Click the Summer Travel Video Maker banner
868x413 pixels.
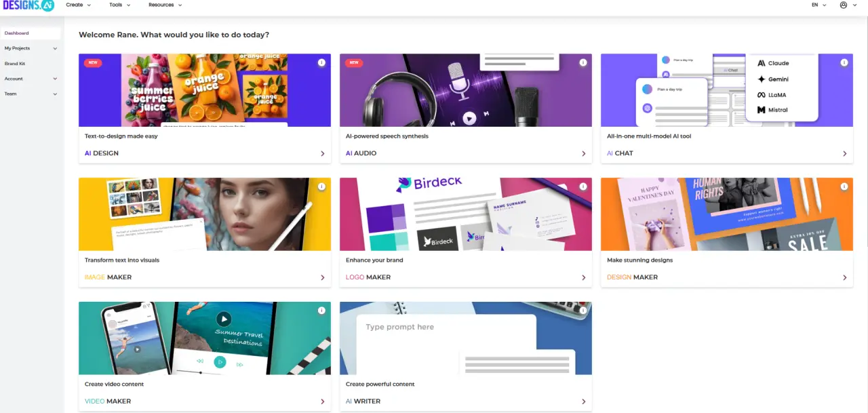click(x=205, y=338)
